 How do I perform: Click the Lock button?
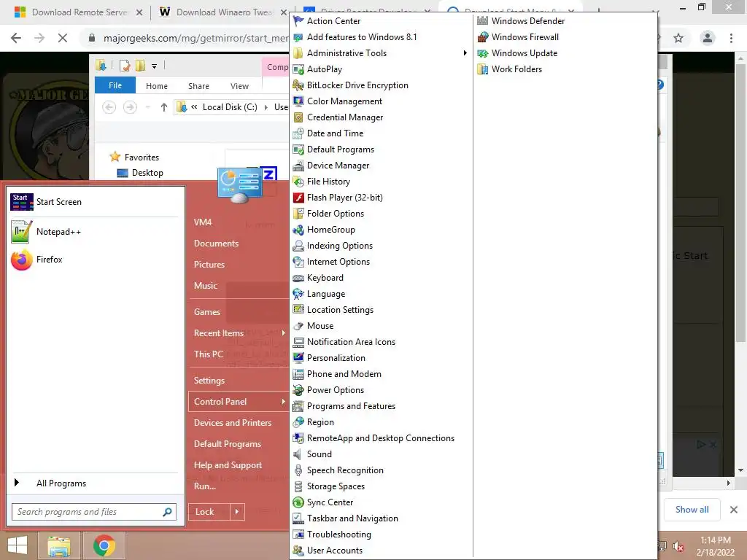209,512
